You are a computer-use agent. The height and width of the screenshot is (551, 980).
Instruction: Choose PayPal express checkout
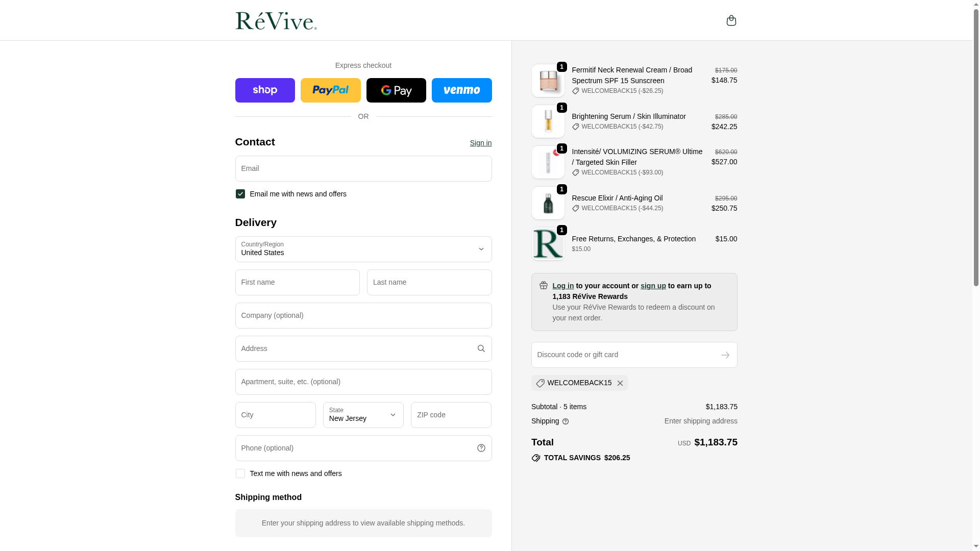coord(330,90)
